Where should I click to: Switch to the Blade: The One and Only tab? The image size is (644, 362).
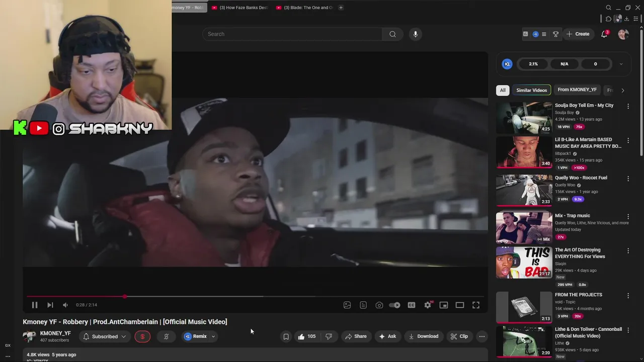[x=305, y=8]
